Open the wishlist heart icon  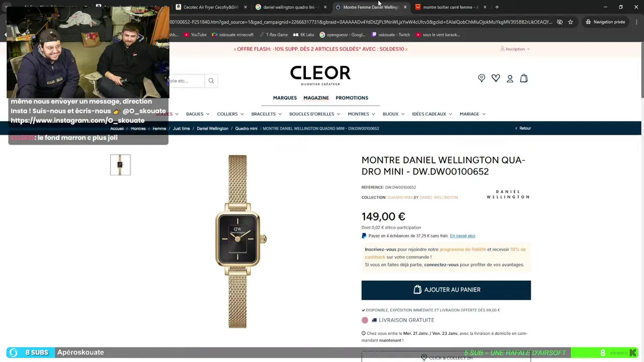[x=496, y=78]
